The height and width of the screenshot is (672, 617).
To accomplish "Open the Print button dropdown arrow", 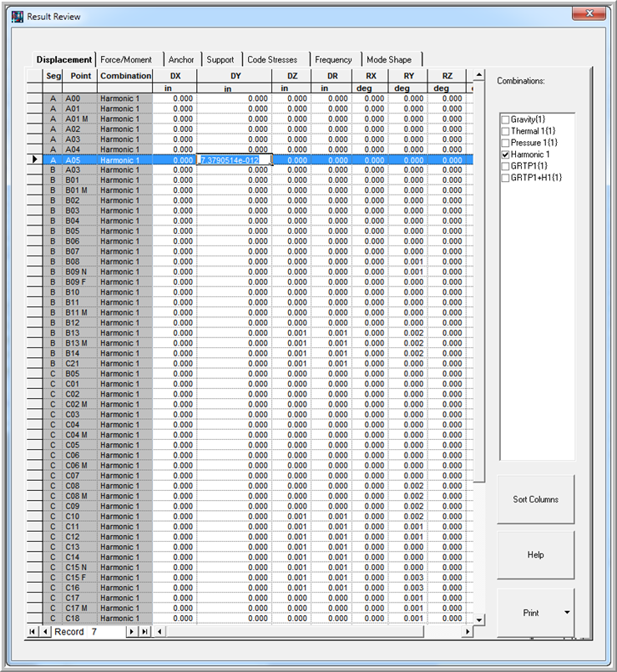I will pos(567,613).
